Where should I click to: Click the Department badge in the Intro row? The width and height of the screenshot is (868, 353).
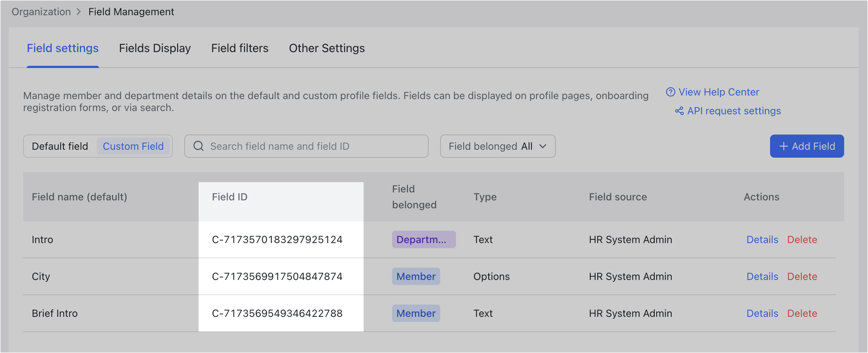click(424, 239)
